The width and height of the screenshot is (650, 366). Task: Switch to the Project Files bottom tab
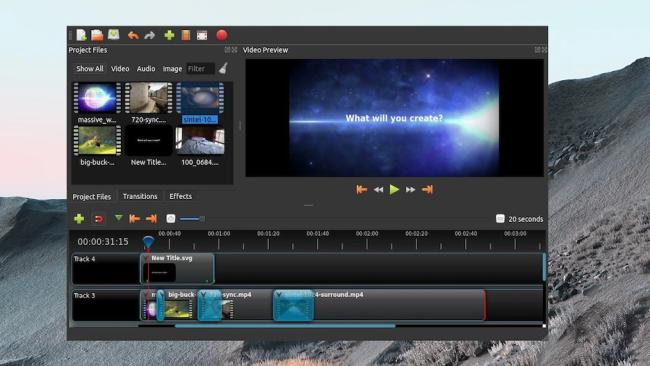92,196
